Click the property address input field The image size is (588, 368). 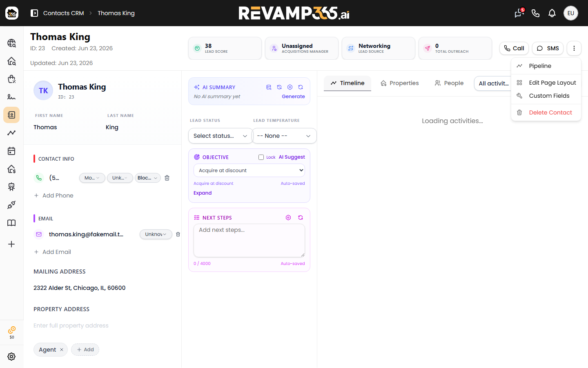click(102, 325)
